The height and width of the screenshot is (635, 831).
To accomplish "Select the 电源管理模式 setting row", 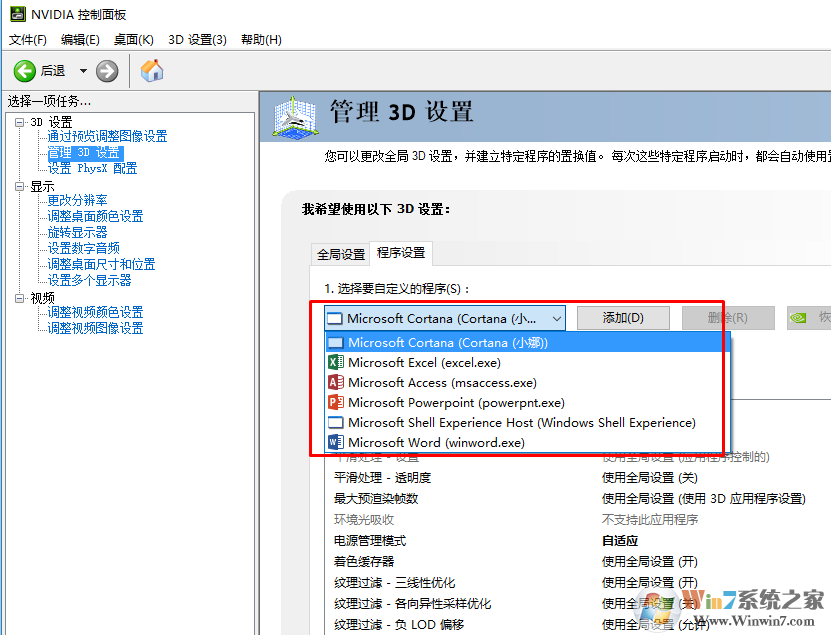I will (578, 541).
